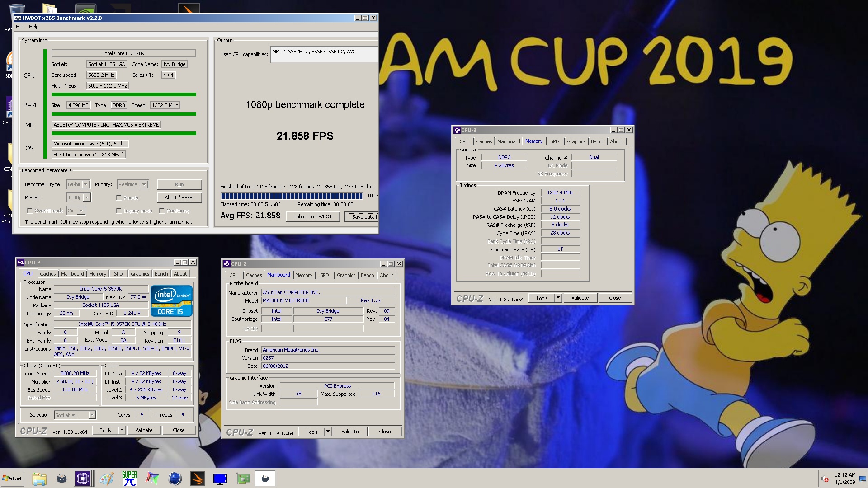
Task: Open About tab in Memory CPU-Z window
Action: 616,141
